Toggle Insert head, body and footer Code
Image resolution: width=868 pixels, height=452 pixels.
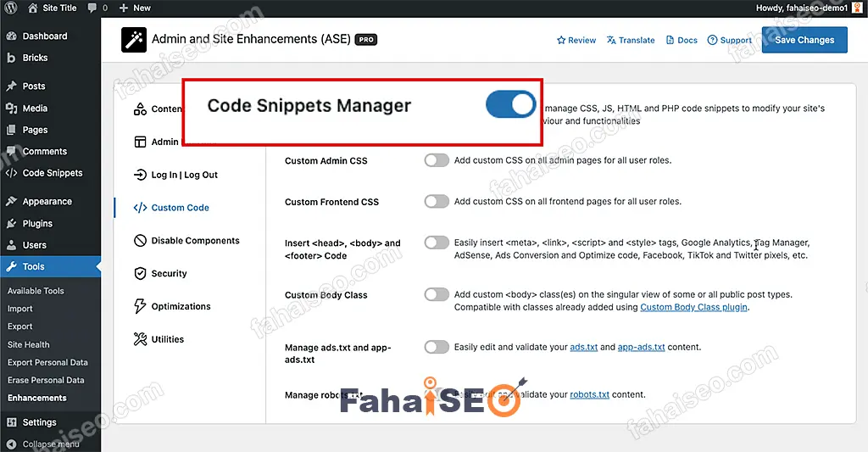pyautogui.click(x=437, y=242)
